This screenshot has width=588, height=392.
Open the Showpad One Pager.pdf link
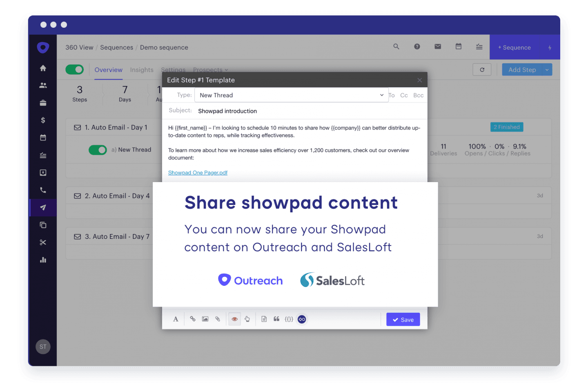198,172
